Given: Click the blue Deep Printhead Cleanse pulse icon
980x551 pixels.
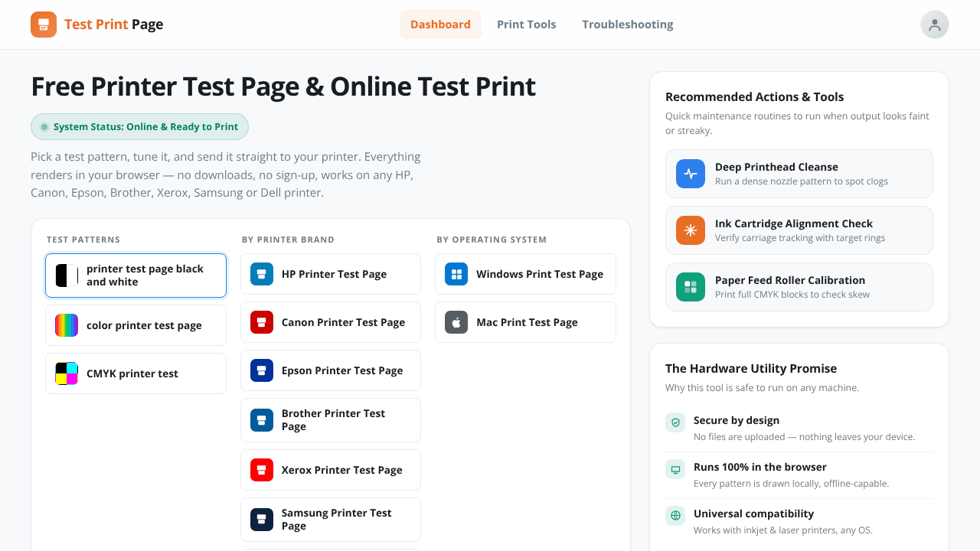Looking at the screenshot, I should (691, 174).
